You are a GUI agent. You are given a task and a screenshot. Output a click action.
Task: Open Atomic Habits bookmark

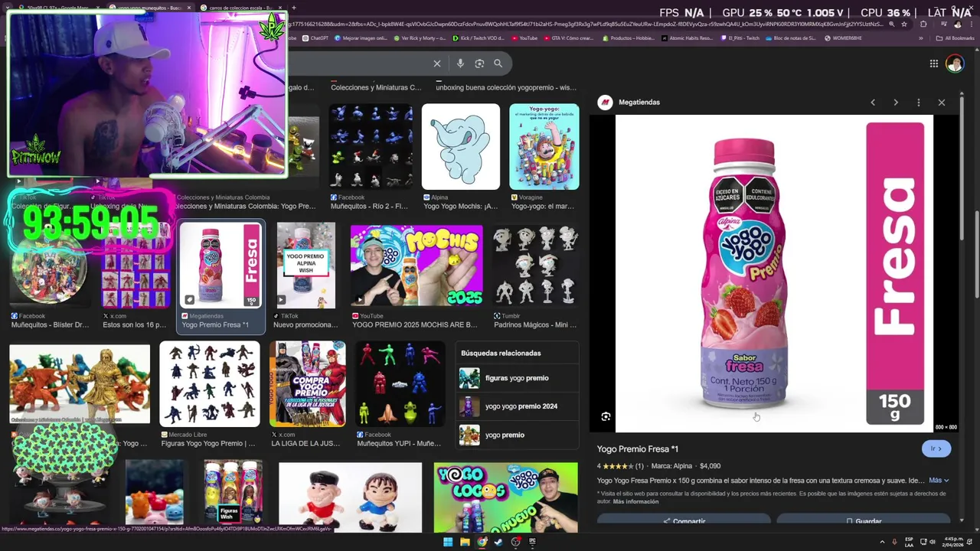tap(687, 38)
